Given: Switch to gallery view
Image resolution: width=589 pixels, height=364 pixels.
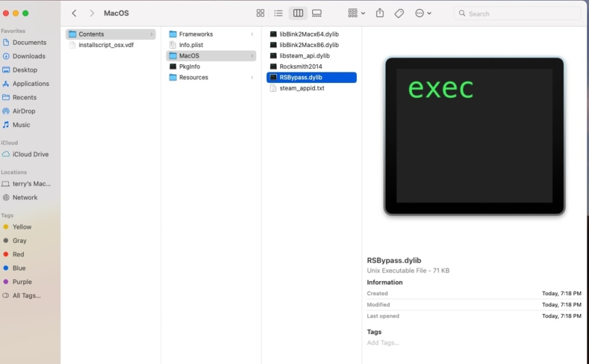Looking at the screenshot, I should coord(317,13).
